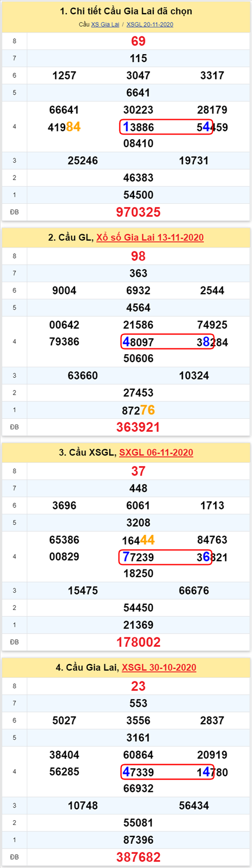The height and width of the screenshot is (868, 252).
Task: Select the red prize-eight number 98
Action: click(138, 256)
